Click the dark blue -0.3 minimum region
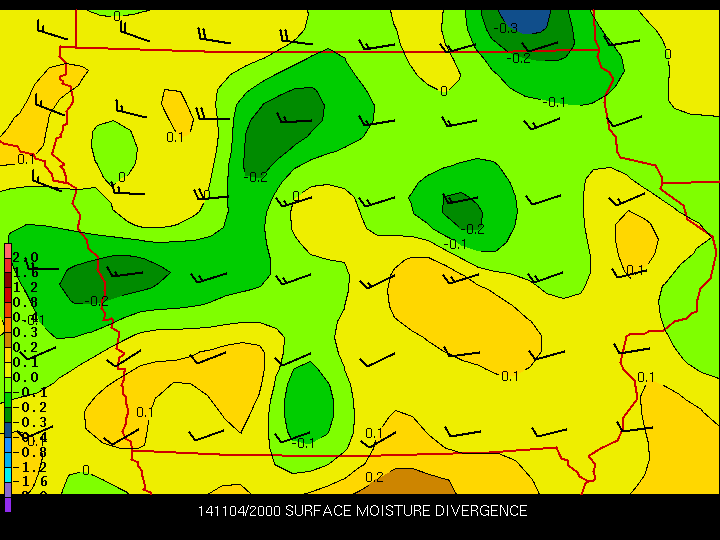Image resolution: width=720 pixels, height=540 pixels. pos(531,19)
